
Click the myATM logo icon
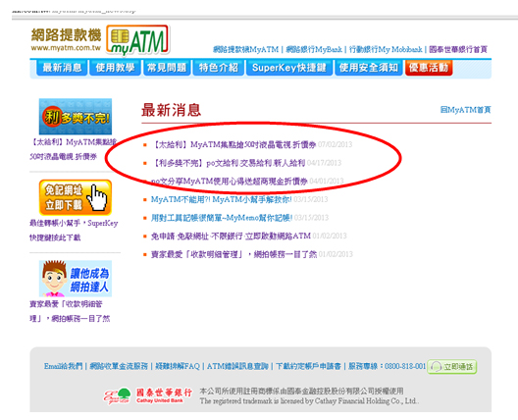point(137,40)
